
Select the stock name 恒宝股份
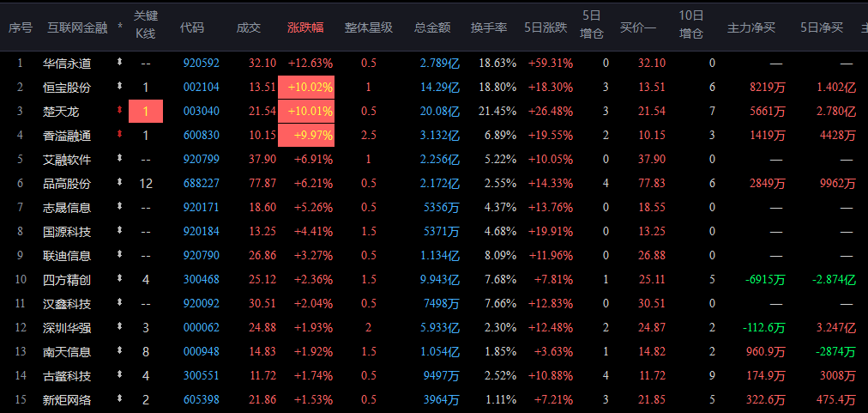pyautogui.click(x=67, y=88)
